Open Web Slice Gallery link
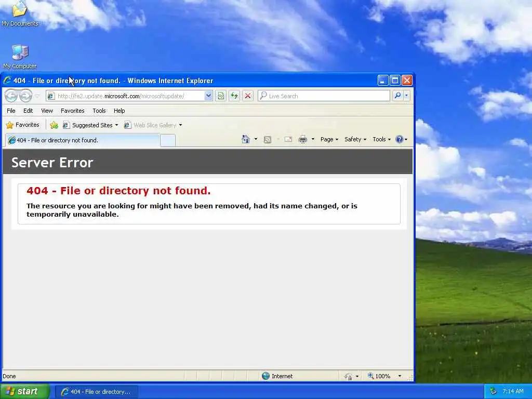This screenshot has height=399, width=532. click(150, 125)
